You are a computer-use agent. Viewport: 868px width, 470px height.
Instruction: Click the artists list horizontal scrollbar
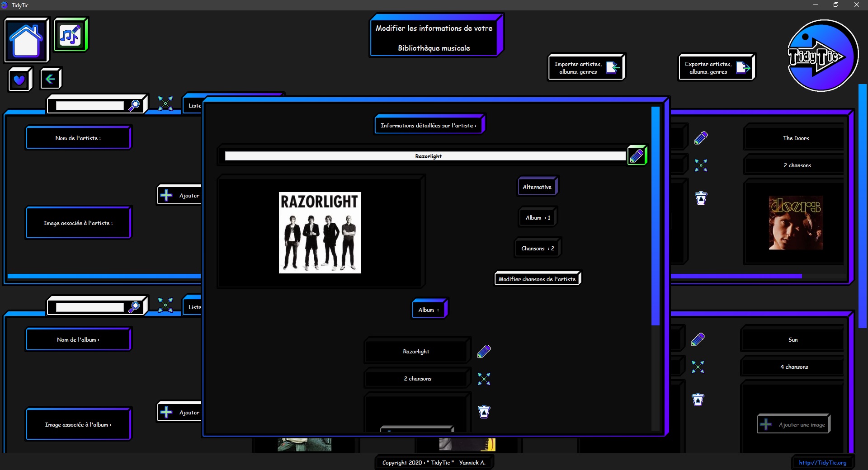(x=736, y=276)
